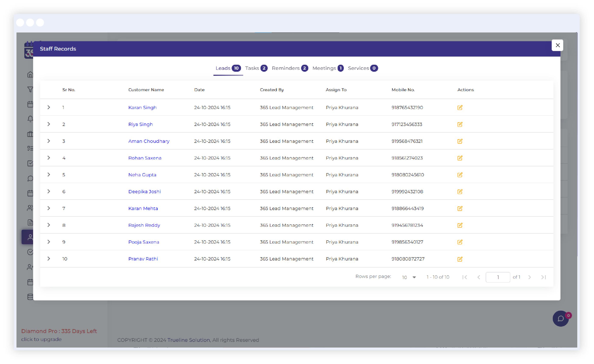Open the rows per page dropdown
This screenshot has height=364, width=594.
point(409,277)
